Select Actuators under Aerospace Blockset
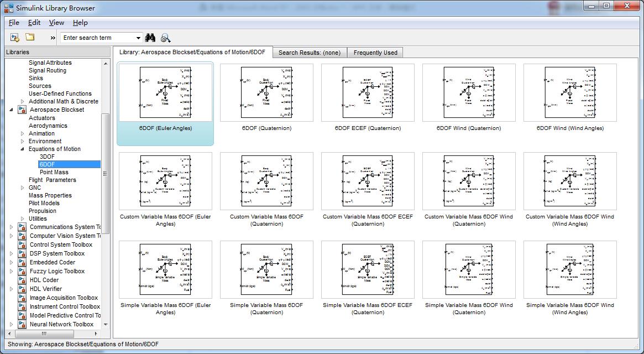 tap(42, 118)
